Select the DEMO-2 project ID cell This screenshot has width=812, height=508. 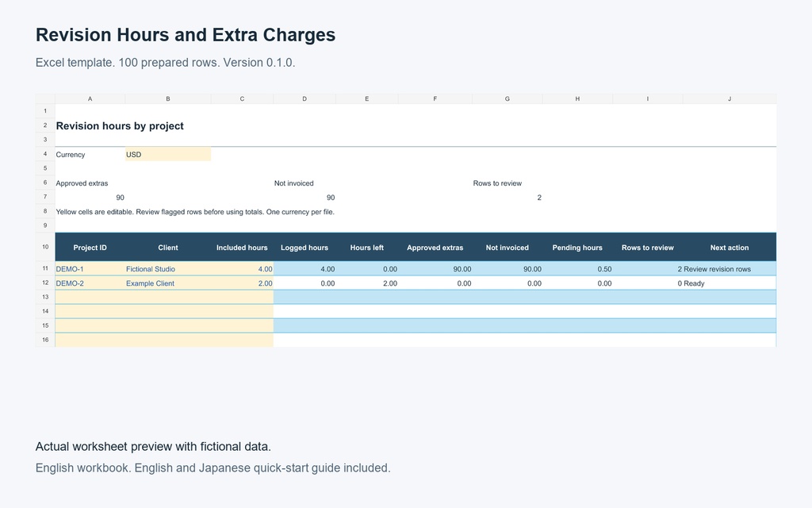90,283
